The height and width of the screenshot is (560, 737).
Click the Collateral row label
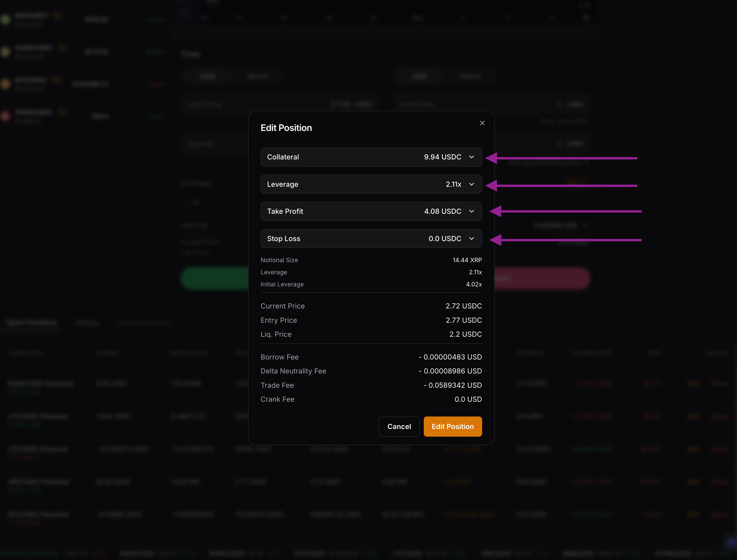pyautogui.click(x=283, y=157)
